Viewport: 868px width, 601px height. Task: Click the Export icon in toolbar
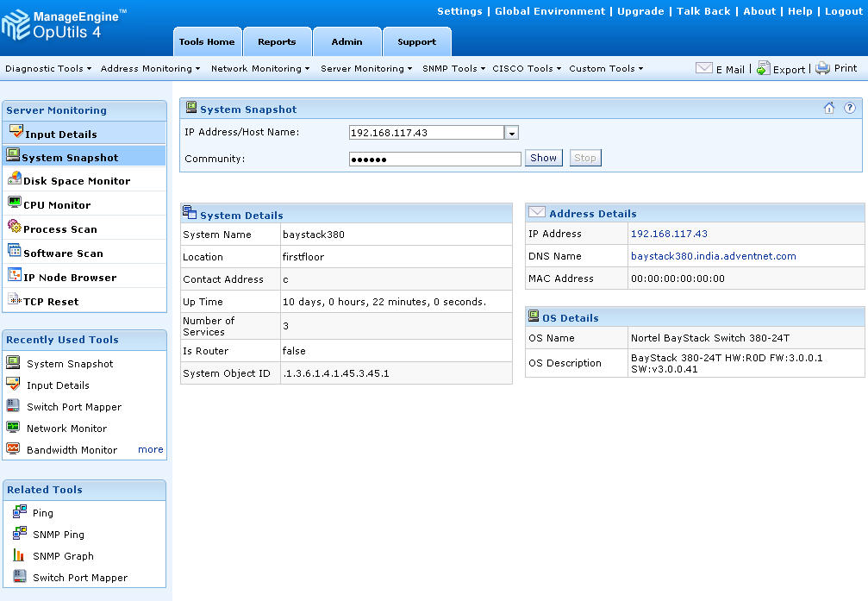click(x=763, y=69)
